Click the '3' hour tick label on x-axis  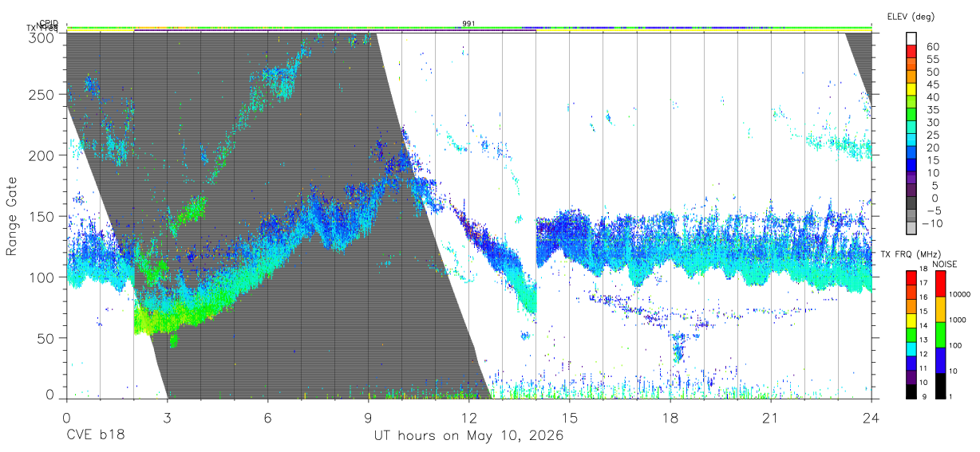167,418
